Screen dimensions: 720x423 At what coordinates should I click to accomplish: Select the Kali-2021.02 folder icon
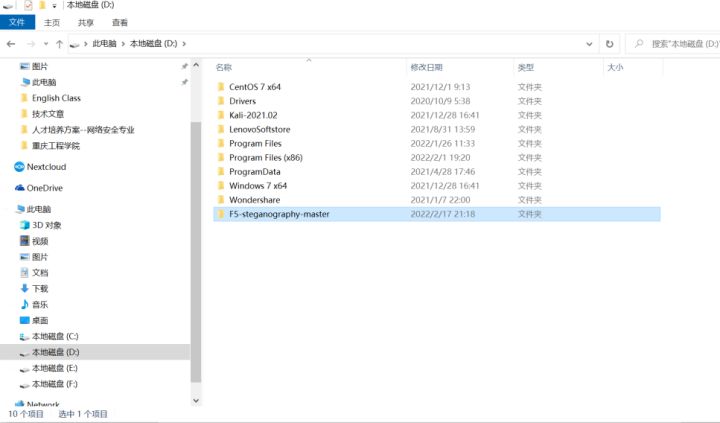221,115
